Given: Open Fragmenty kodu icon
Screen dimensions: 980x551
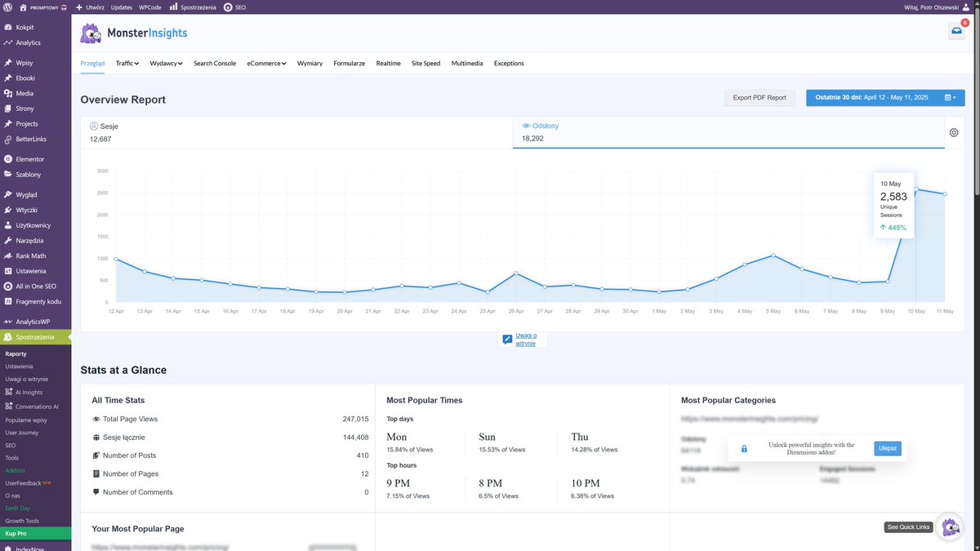Looking at the screenshot, I should click(7, 301).
